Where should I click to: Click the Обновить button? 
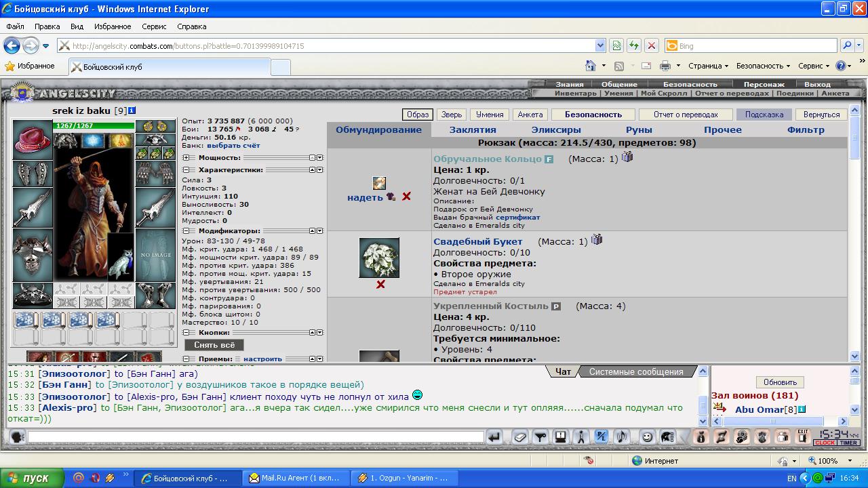coord(780,382)
